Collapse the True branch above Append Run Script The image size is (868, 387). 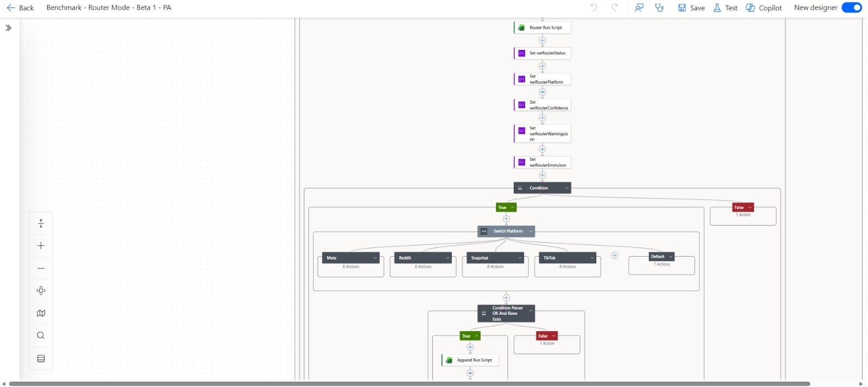[x=476, y=336]
